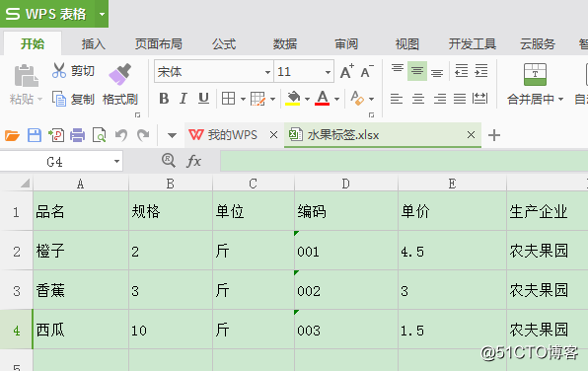The image size is (588, 371).
Task: Decrease the indent level
Action: click(x=462, y=70)
